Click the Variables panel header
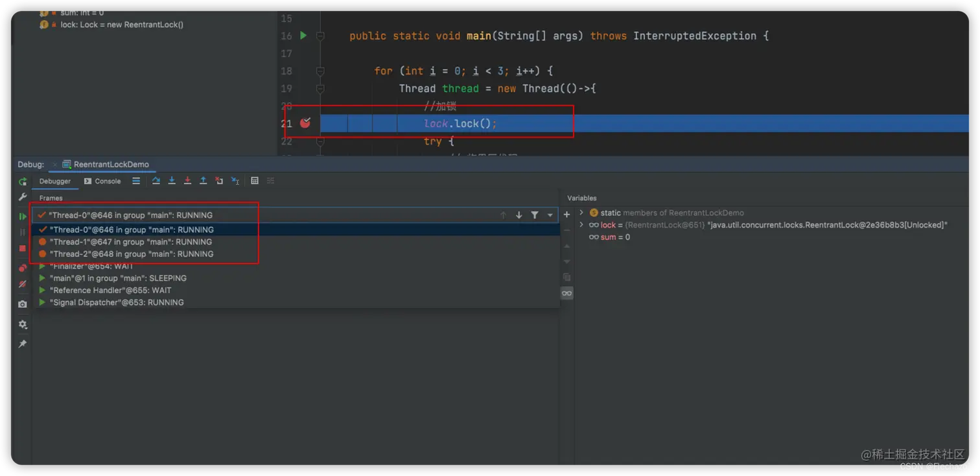 pyautogui.click(x=582, y=198)
